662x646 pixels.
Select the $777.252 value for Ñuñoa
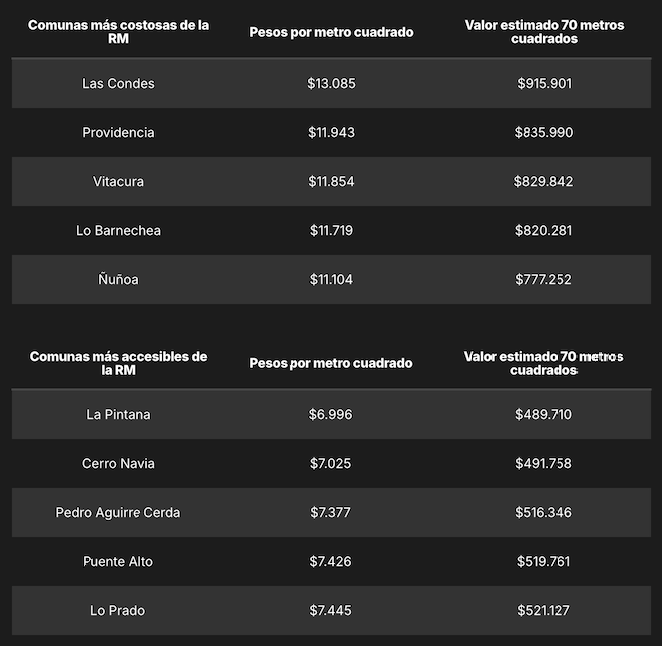(x=544, y=279)
